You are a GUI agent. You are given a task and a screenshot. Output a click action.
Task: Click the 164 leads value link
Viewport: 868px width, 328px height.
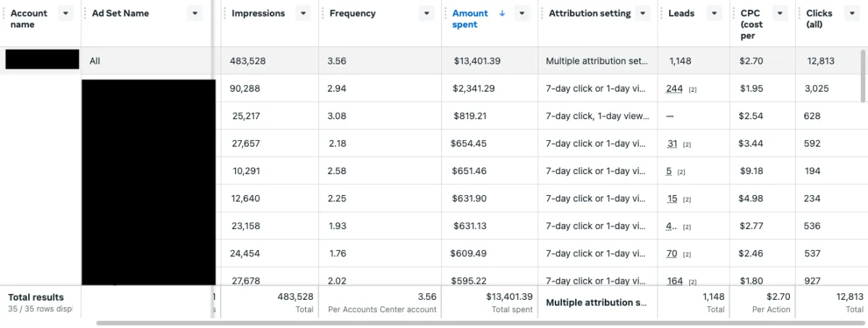(675, 281)
